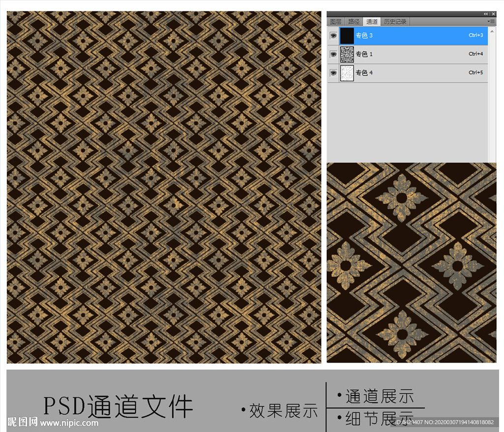
Task: Open the www.nipic.com link
Action: click(x=69, y=423)
